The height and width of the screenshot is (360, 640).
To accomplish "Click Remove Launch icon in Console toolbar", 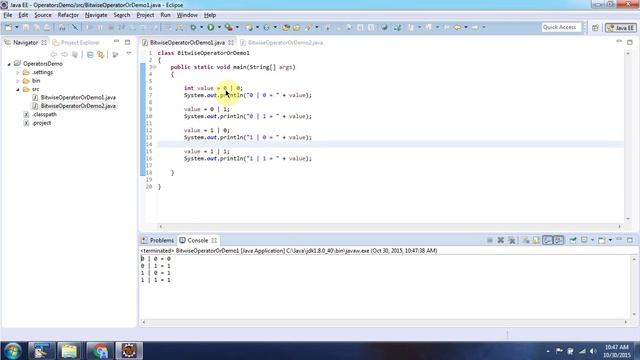I will click(x=500, y=240).
